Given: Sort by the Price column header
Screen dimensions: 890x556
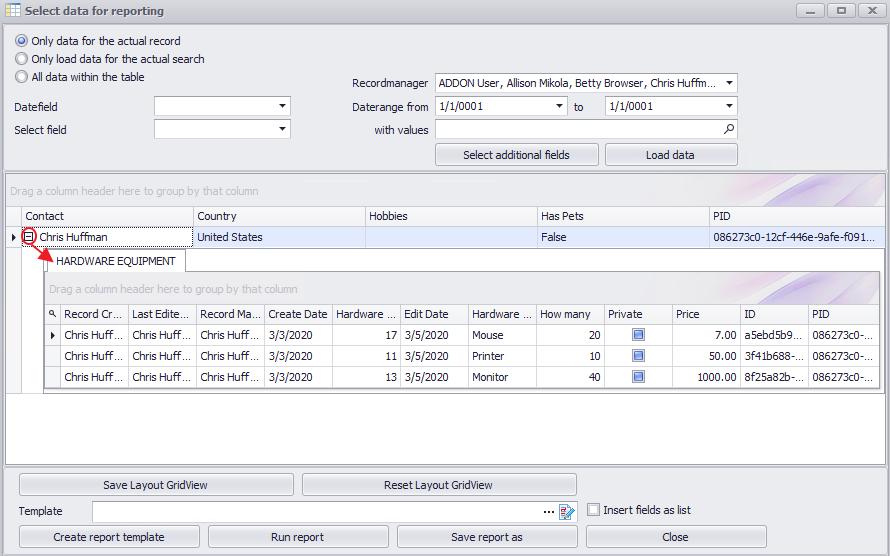Looking at the screenshot, I should 706,314.
